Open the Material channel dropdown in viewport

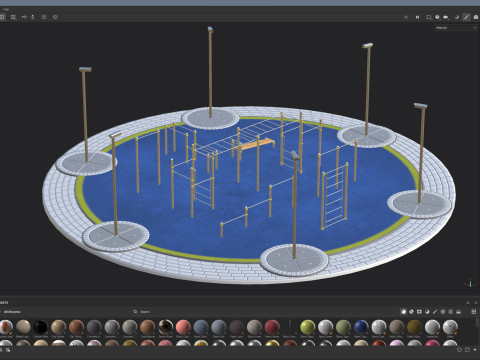(456, 28)
